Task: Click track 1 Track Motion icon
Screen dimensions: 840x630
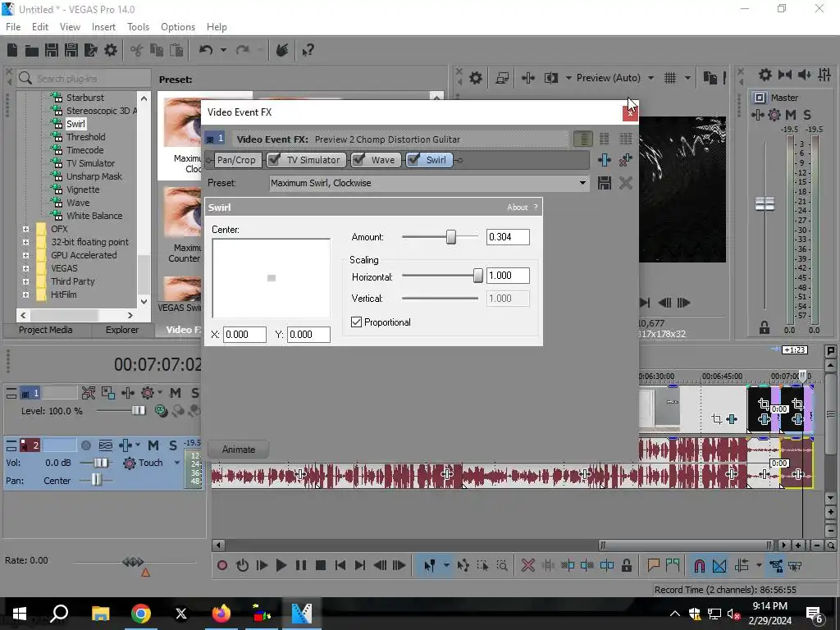Action: coord(107,393)
